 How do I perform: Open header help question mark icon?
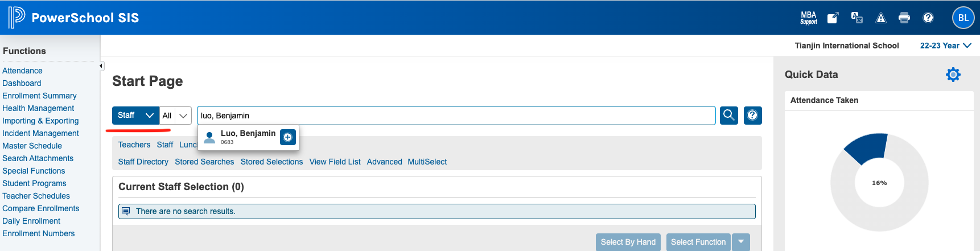pos(928,18)
